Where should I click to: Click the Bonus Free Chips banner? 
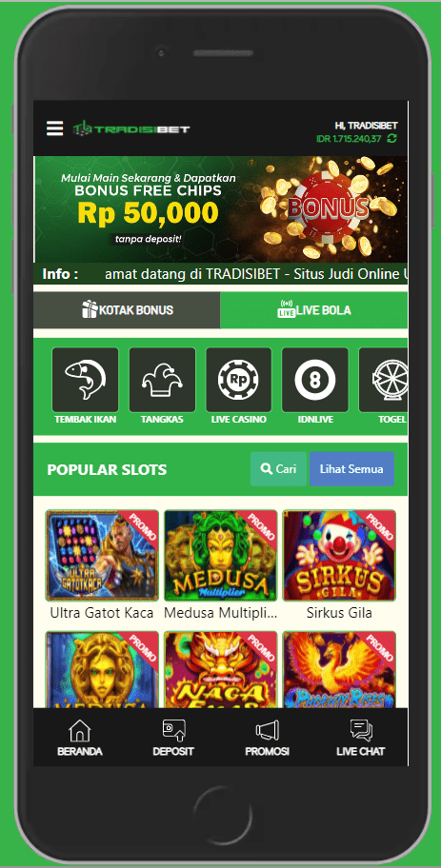[x=221, y=209]
